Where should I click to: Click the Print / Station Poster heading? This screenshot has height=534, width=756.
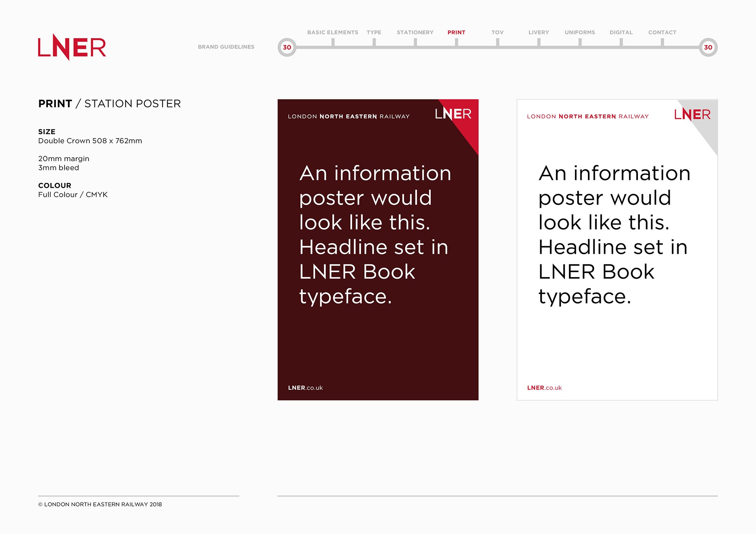109,103
